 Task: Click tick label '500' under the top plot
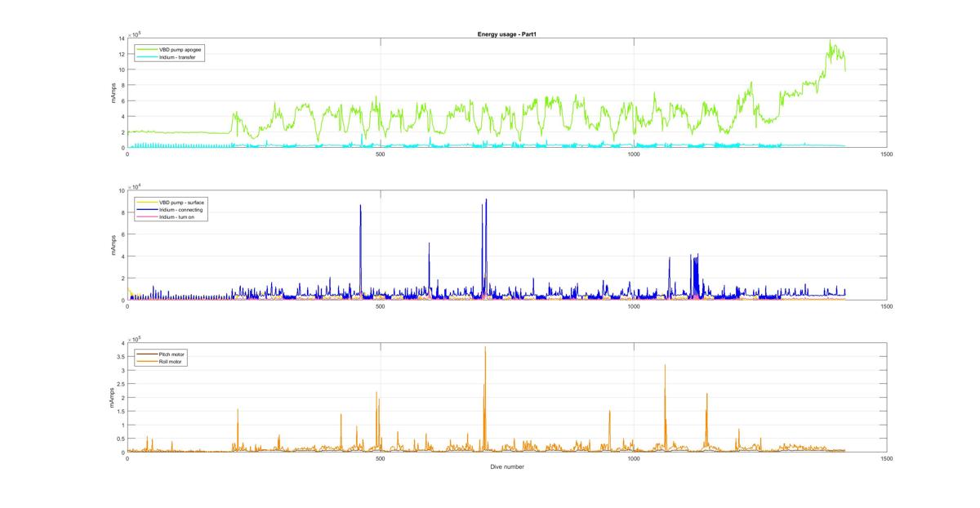point(381,154)
